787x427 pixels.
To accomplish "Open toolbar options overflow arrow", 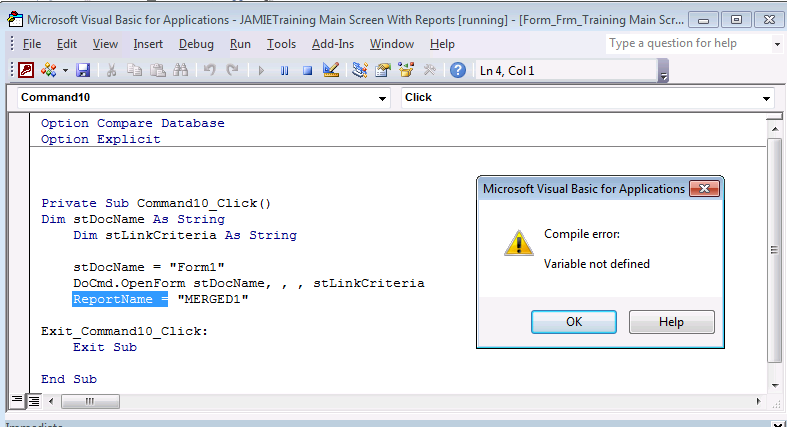I will [x=664, y=71].
